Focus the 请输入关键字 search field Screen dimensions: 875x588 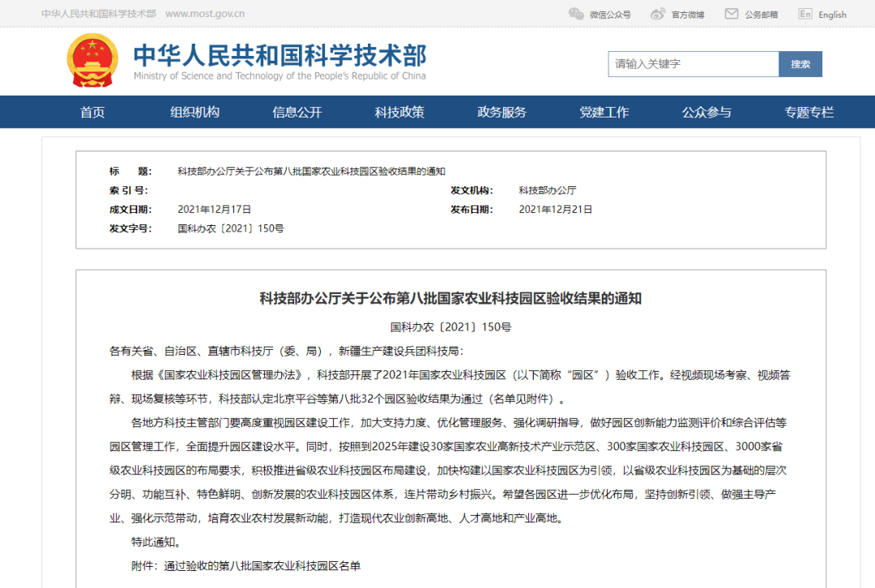(x=693, y=64)
